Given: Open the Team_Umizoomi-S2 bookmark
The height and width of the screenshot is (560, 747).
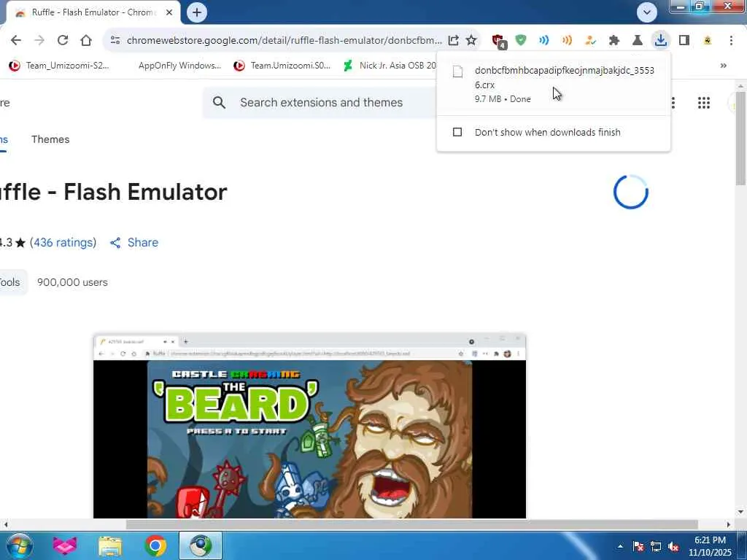Looking at the screenshot, I should [x=59, y=65].
